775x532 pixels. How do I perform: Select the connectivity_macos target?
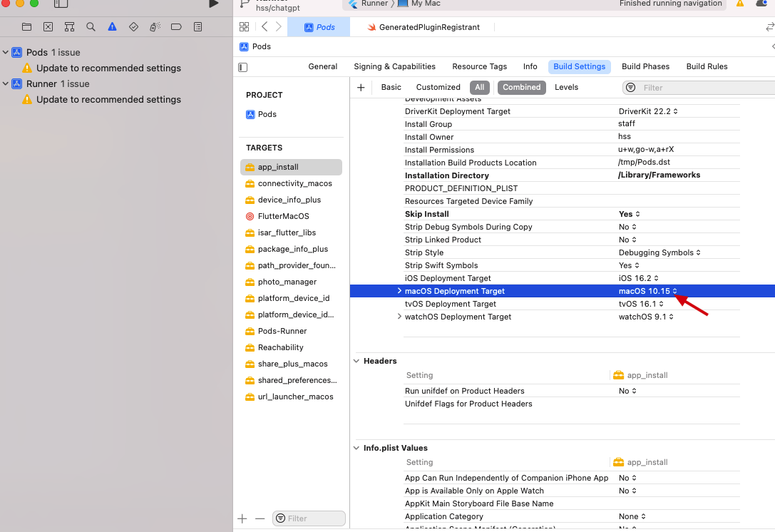click(x=291, y=183)
